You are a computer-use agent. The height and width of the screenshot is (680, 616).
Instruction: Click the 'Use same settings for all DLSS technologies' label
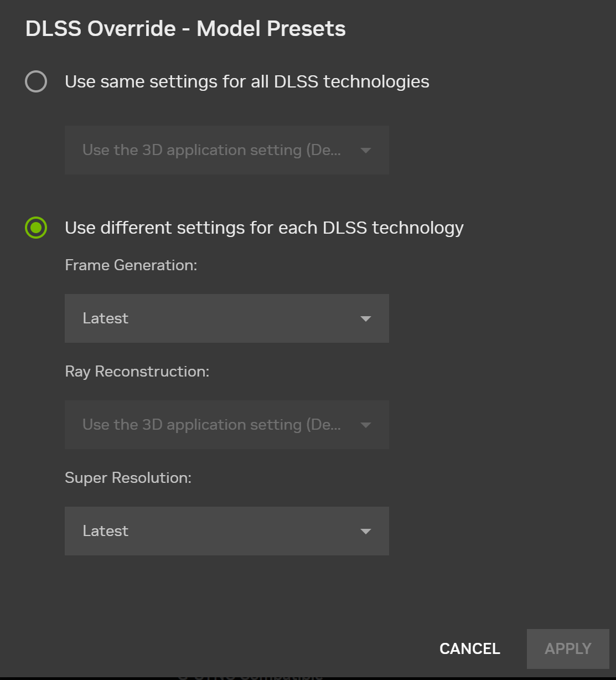point(247,82)
